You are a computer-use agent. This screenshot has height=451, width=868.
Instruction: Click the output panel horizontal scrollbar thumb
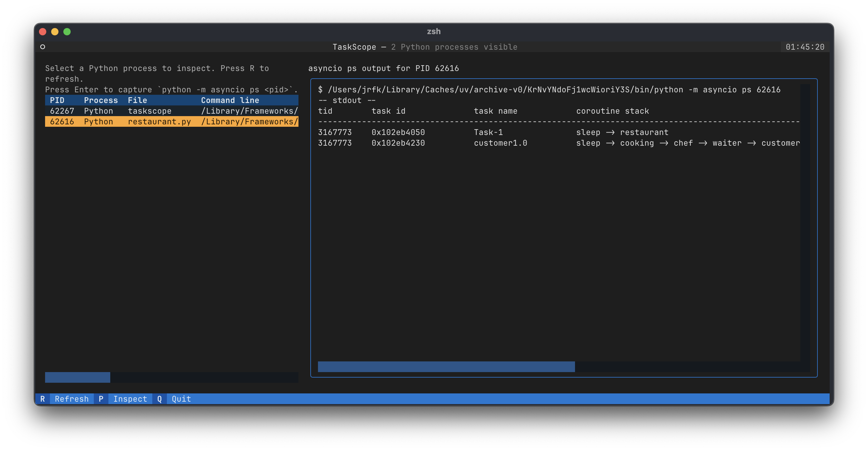click(446, 366)
